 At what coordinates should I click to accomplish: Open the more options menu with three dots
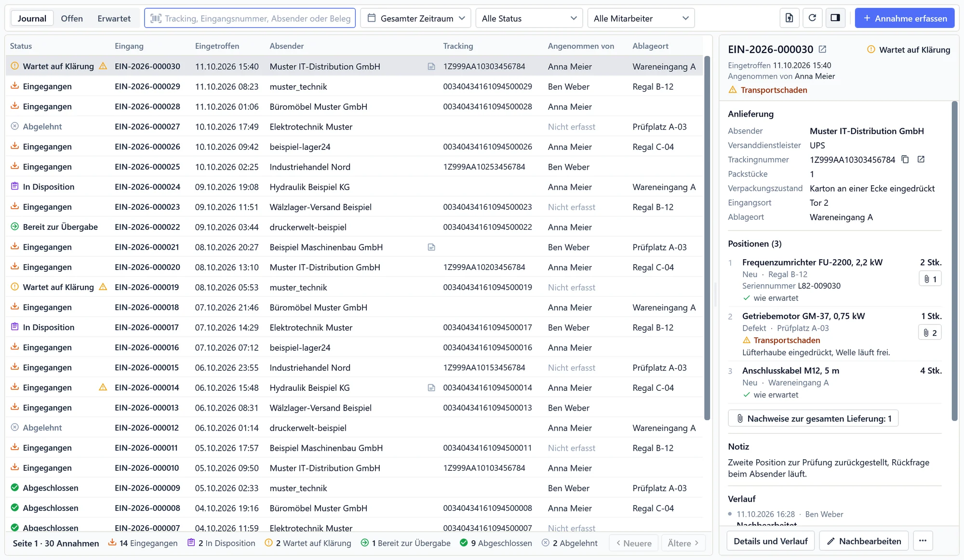click(x=923, y=541)
